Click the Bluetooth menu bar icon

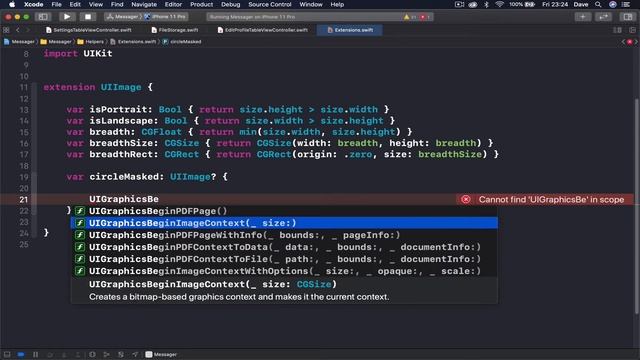pyautogui.click(x=486, y=4)
